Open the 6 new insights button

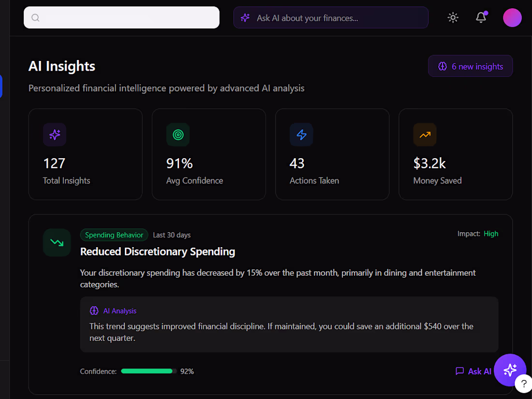pyautogui.click(x=470, y=66)
